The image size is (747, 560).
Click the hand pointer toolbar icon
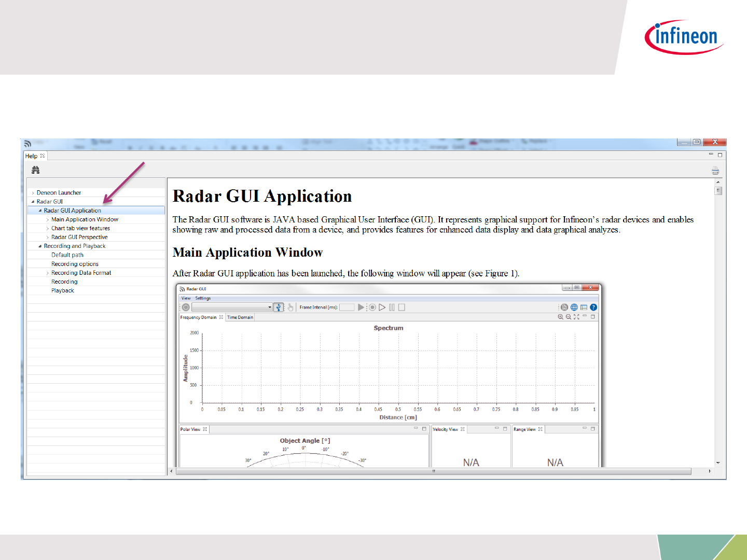point(290,307)
